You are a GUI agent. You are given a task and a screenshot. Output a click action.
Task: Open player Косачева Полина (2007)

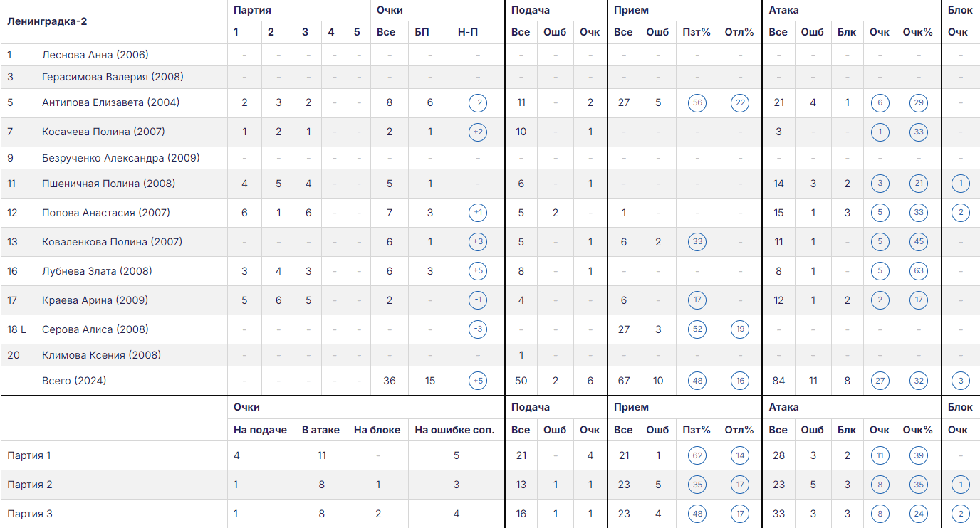pos(103,132)
